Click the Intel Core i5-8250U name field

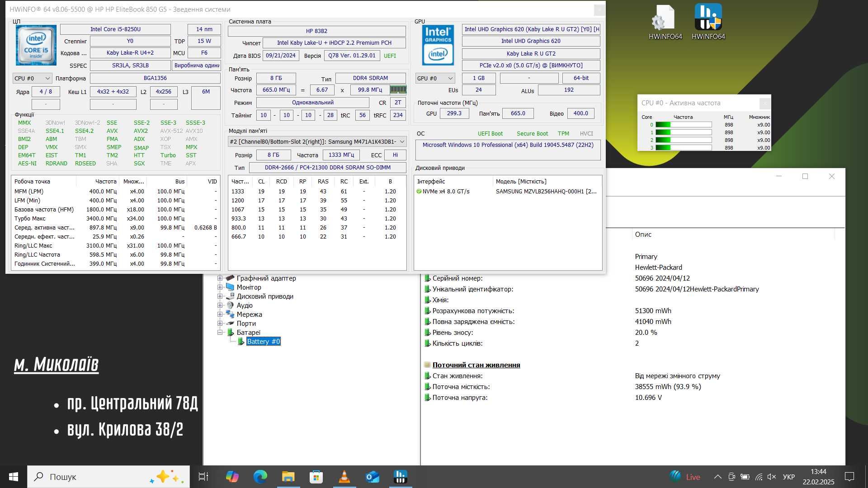[115, 29]
